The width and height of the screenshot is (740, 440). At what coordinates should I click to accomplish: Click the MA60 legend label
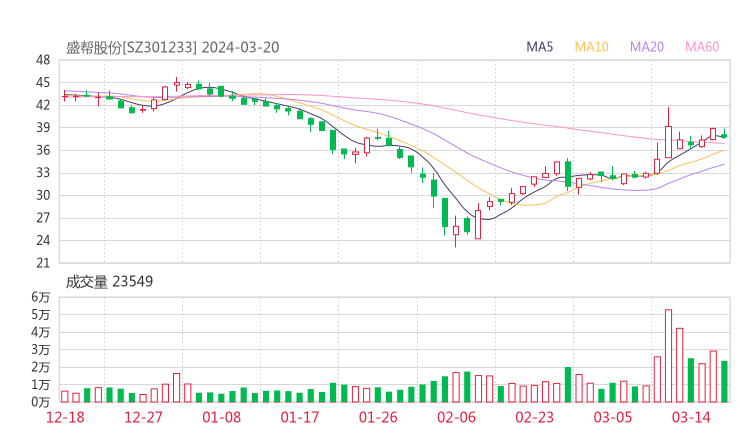point(702,47)
